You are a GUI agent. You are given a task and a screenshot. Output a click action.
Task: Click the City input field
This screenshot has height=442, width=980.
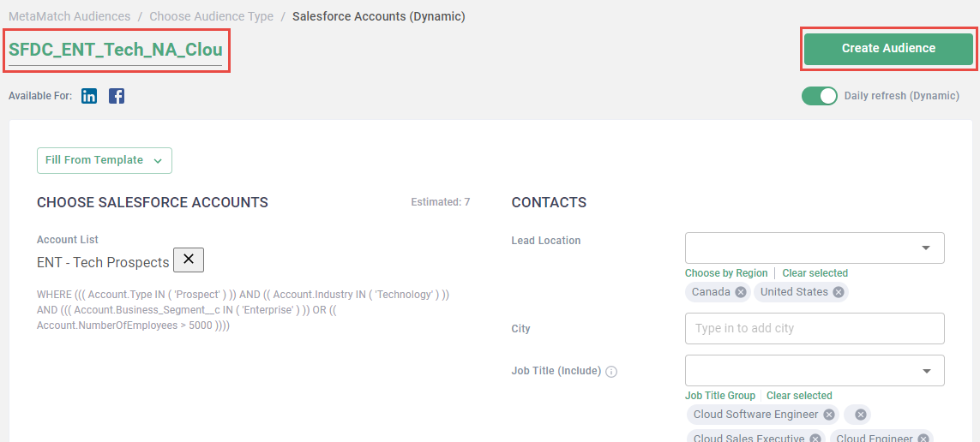point(815,328)
